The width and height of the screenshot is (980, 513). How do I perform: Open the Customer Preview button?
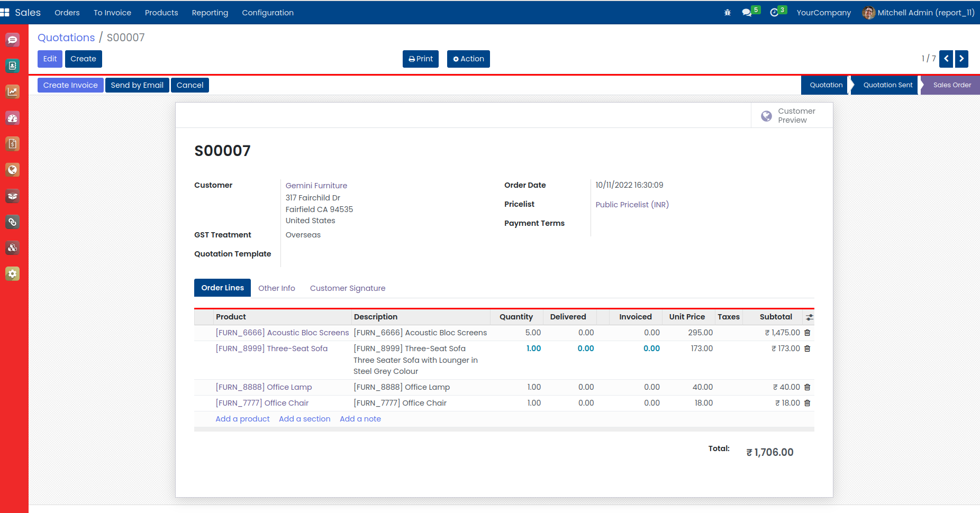[x=792, y=115]
